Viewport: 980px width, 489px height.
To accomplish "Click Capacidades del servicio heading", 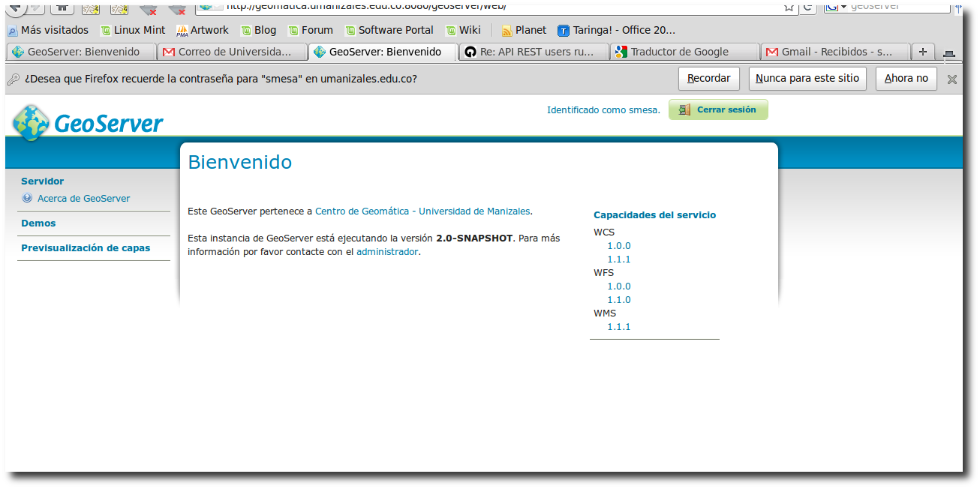I will 654,215.
